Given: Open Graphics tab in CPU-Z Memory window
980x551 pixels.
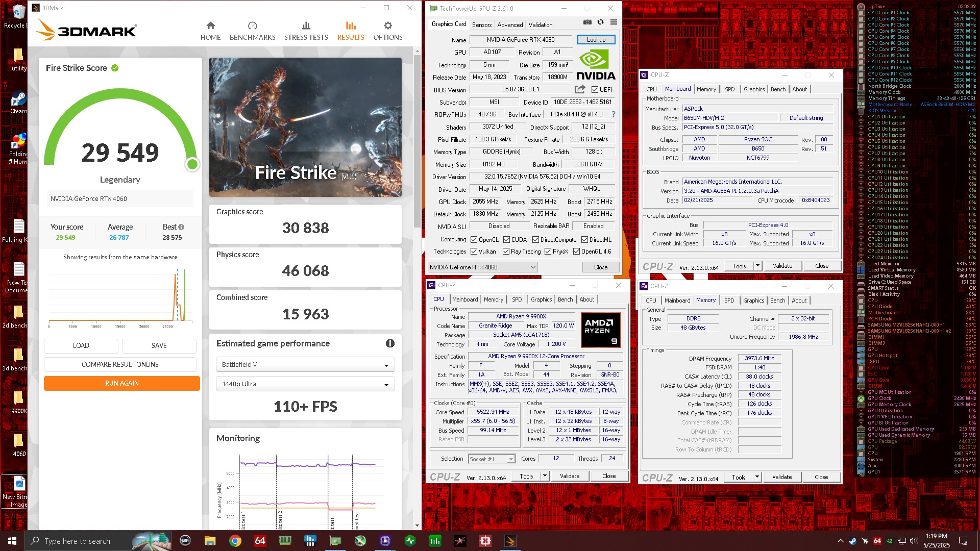Looking at the screenshot, I should 753,300.
